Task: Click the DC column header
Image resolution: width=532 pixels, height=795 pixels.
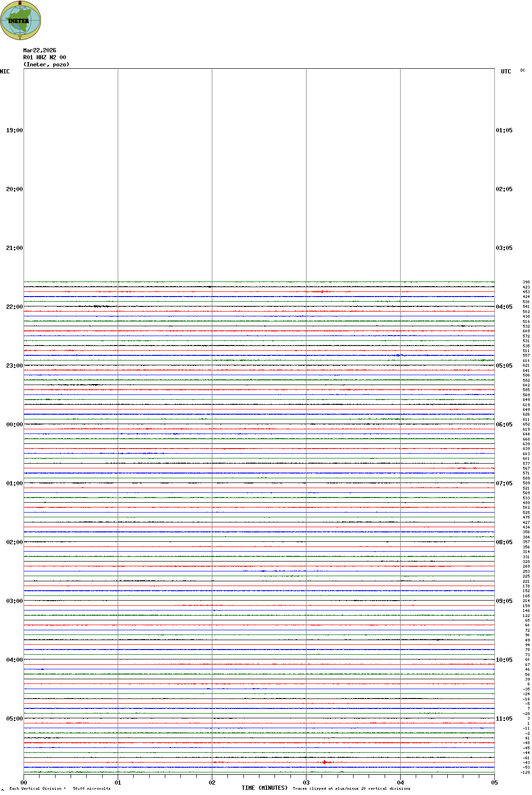Action: click(523, 71)
